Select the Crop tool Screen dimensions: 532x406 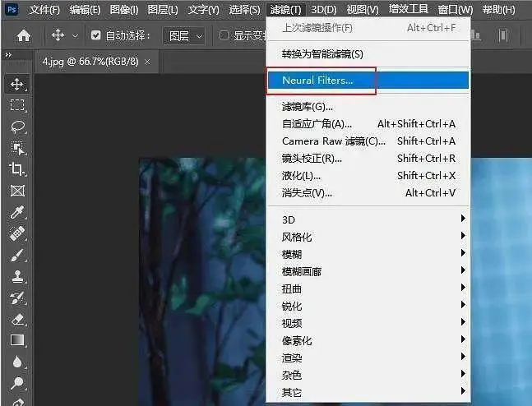17,169
